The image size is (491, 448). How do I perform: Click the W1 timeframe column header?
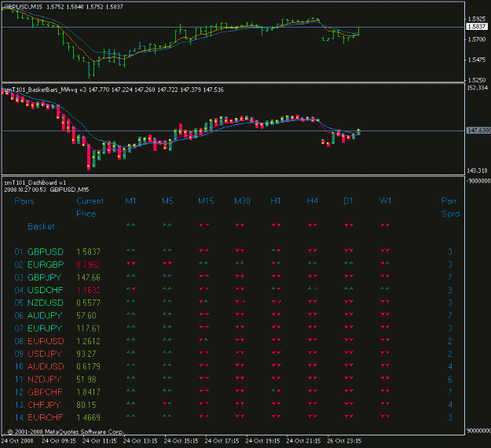coord(385,201)
